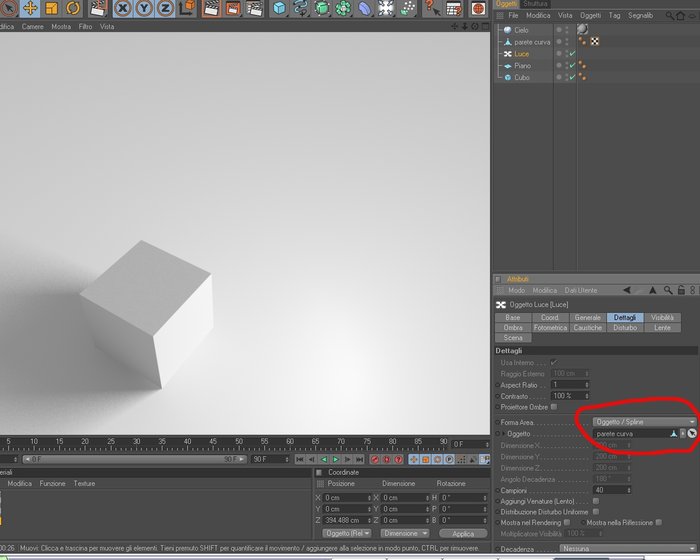
Task: Click the object picker icon beside parete curva
Action: (692, 433)
